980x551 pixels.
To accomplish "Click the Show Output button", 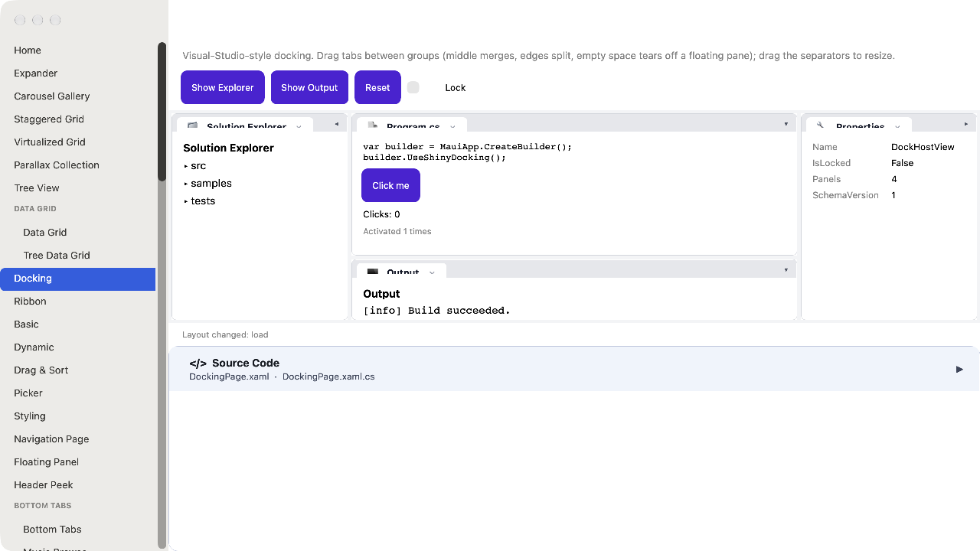I will tap(309, 87).
